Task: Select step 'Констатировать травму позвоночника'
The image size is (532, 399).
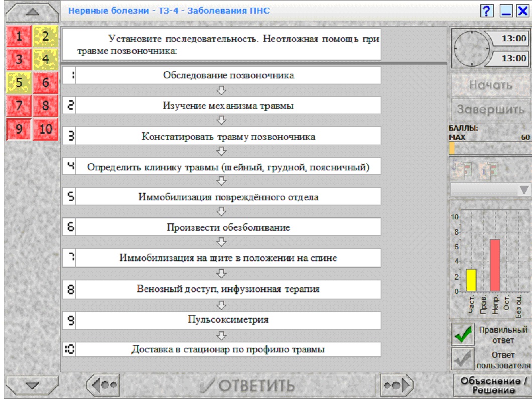Action: [221, 137]
